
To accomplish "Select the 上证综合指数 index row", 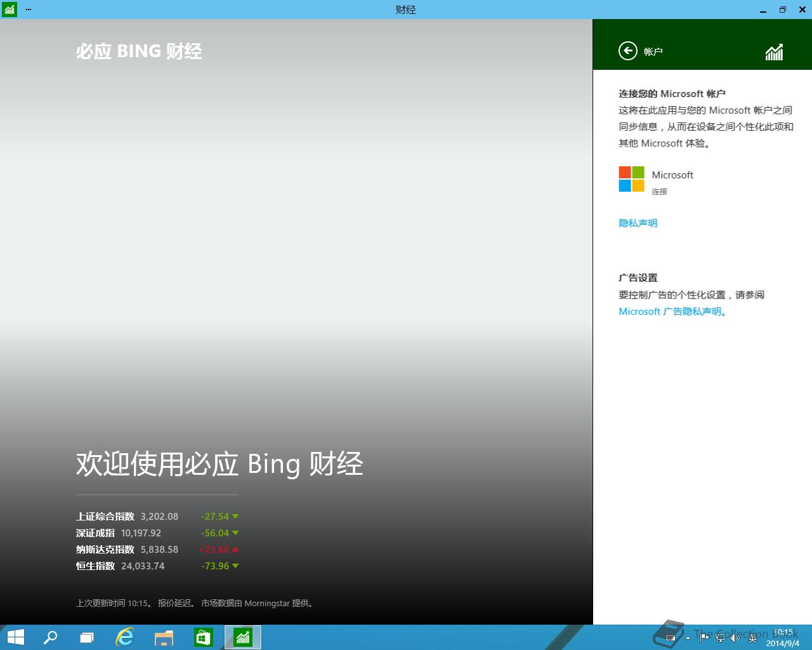I will click(x=157, y=517).
